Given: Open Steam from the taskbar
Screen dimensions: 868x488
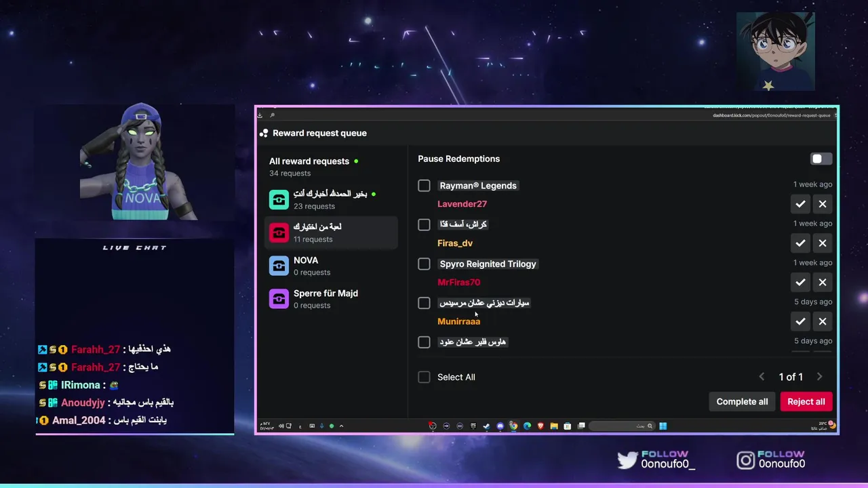Looking at the screenshot, I should click(x=486, y=426).
